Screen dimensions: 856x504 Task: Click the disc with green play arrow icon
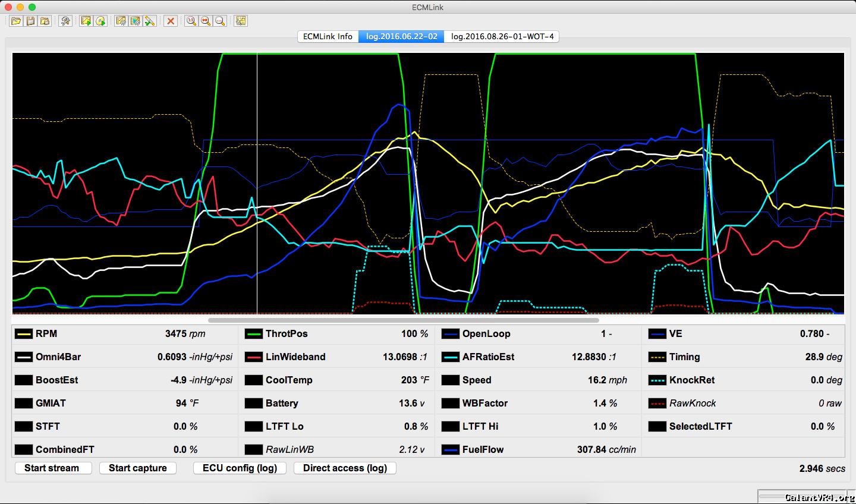100,21
